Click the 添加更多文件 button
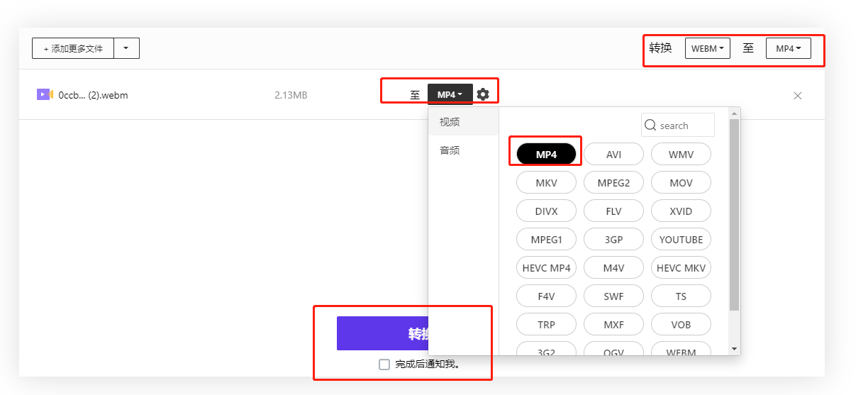Image resolution: width=868 pixels, height=395 pixels. tap(73, 48)
